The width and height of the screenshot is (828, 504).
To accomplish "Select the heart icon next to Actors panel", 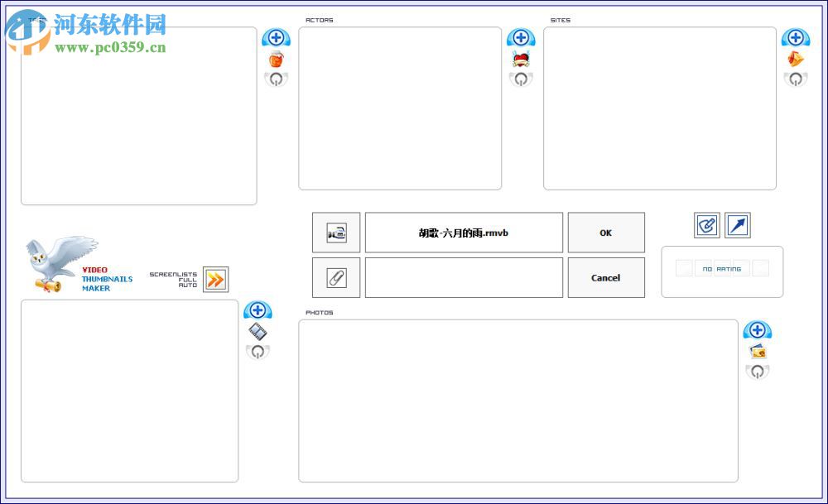I will pos(521,58).
